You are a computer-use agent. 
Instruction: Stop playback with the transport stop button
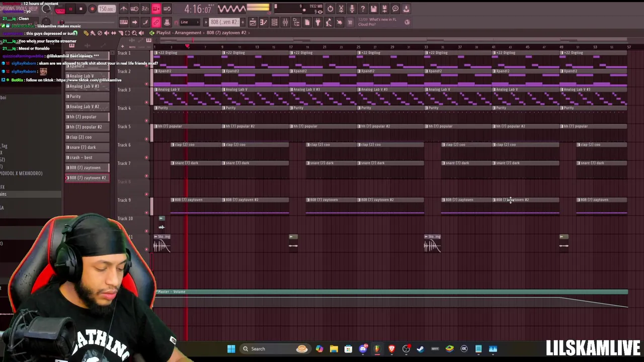[x=80, y=9]
